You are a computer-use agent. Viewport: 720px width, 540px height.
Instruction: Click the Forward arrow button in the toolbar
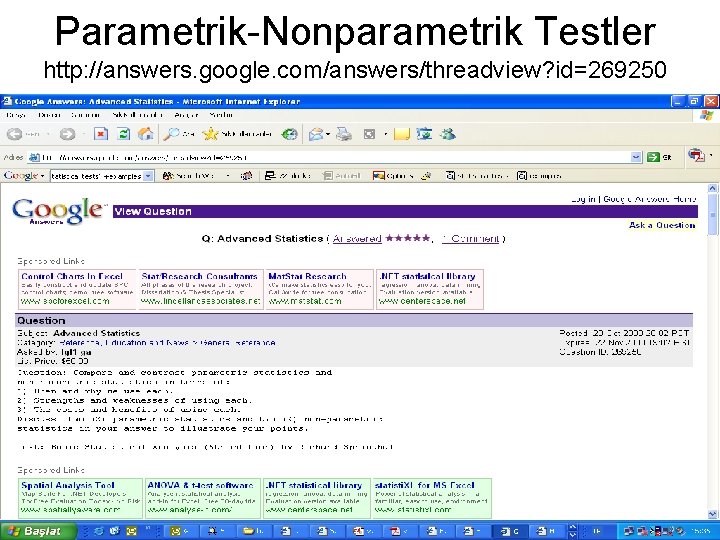click(68, 134)
